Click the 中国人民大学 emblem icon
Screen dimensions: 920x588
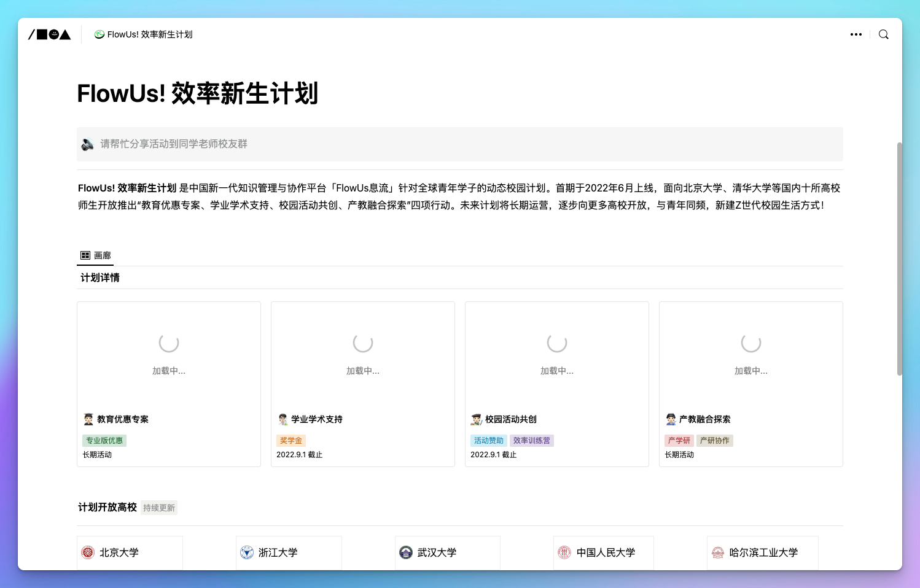click(564, 552)
